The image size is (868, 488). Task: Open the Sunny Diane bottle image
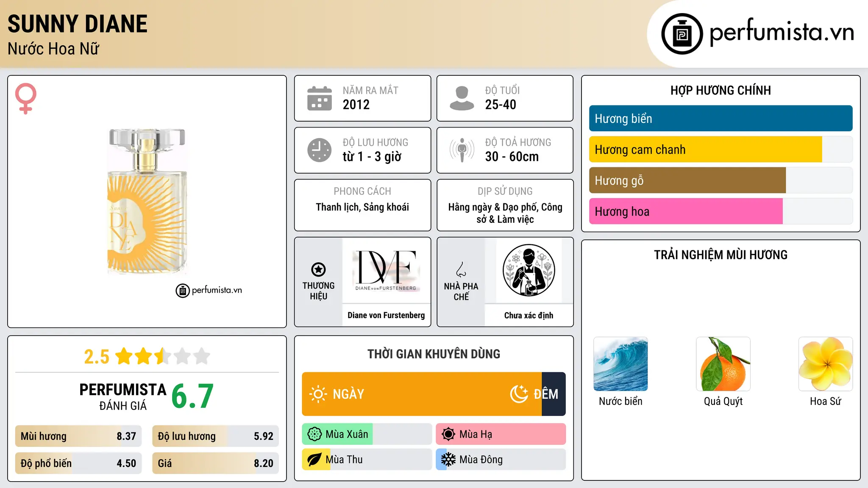pos(147,201)
